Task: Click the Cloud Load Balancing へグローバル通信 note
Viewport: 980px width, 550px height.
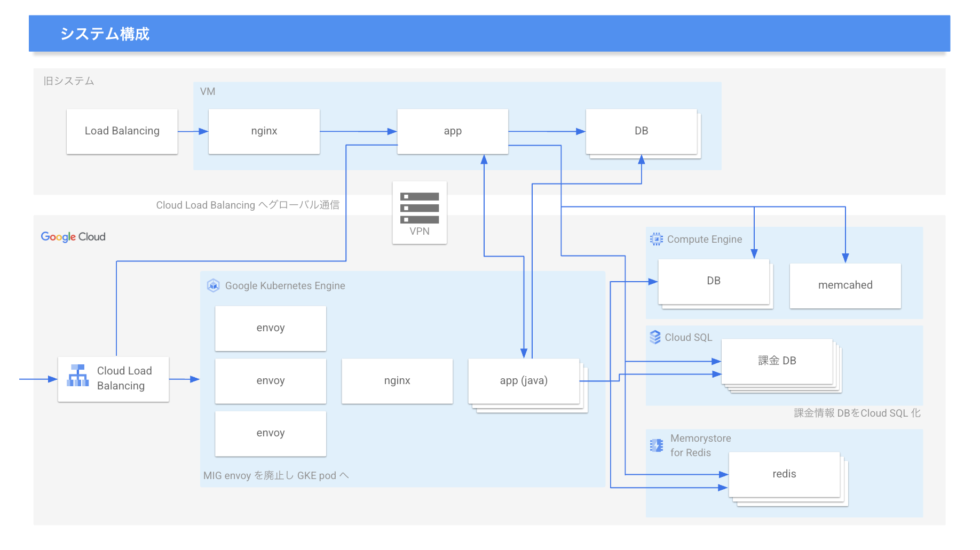Action: click(248, 205)
